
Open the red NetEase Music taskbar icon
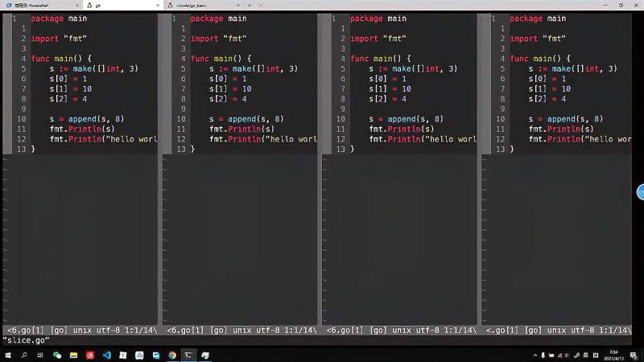[90, 356]
